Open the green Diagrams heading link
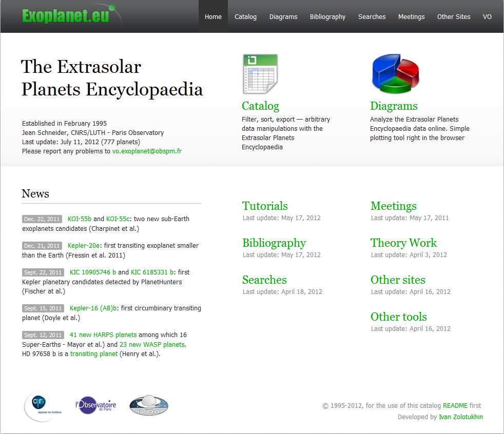504x434 pixels. pyautogui.click(x=394, y=106)
